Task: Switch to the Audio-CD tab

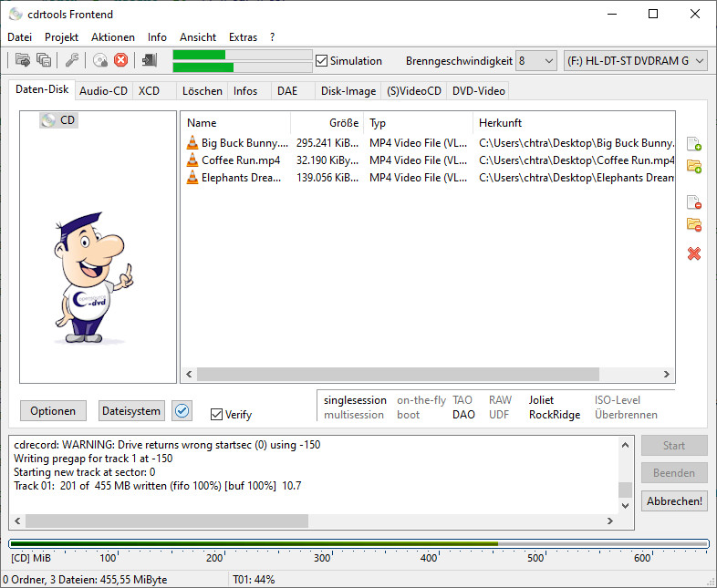Action: [103, 91]
